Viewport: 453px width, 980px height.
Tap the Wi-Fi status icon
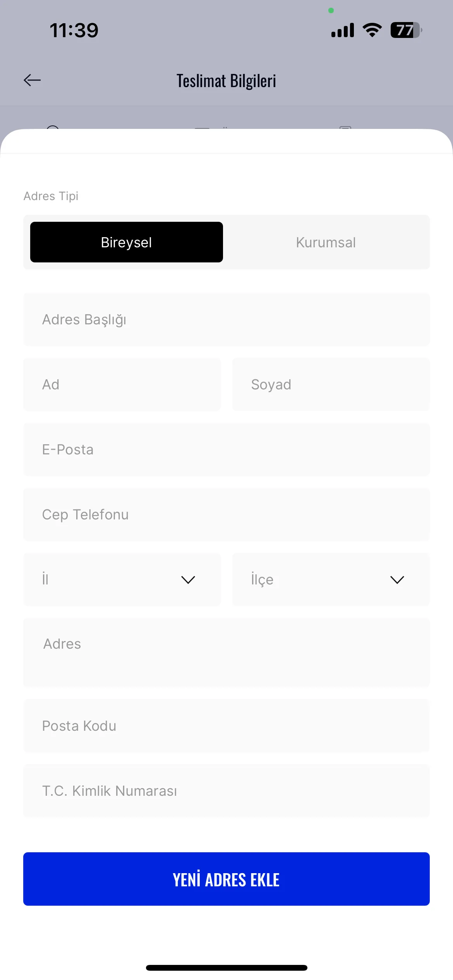point(372,30)
